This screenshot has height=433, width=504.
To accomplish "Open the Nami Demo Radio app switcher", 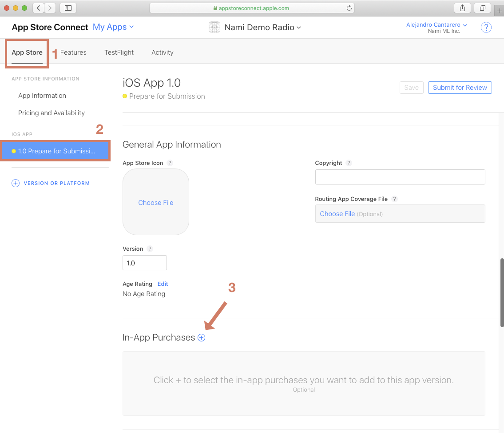I will coord(262,28).
